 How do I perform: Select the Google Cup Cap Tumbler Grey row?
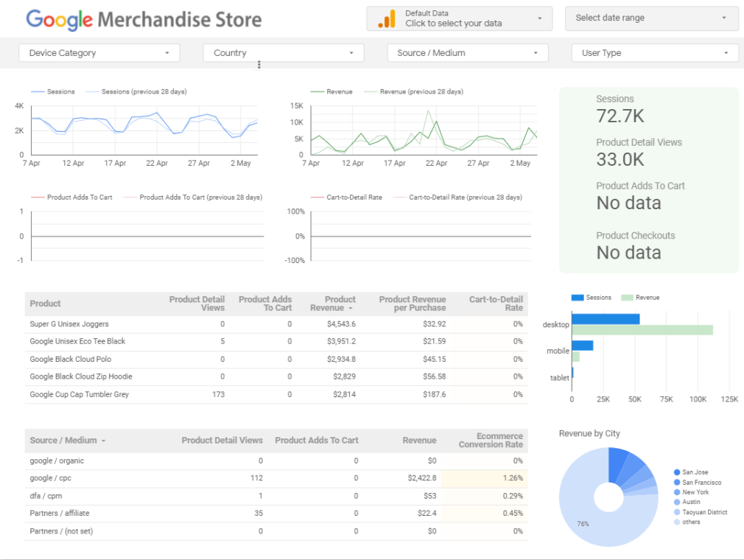tap(276, 394)
